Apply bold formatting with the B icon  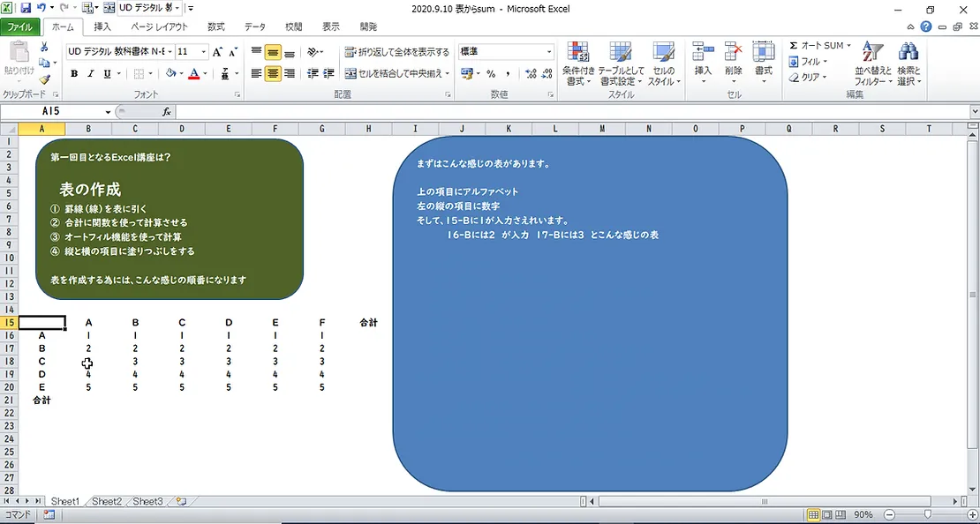click(74, 73)
